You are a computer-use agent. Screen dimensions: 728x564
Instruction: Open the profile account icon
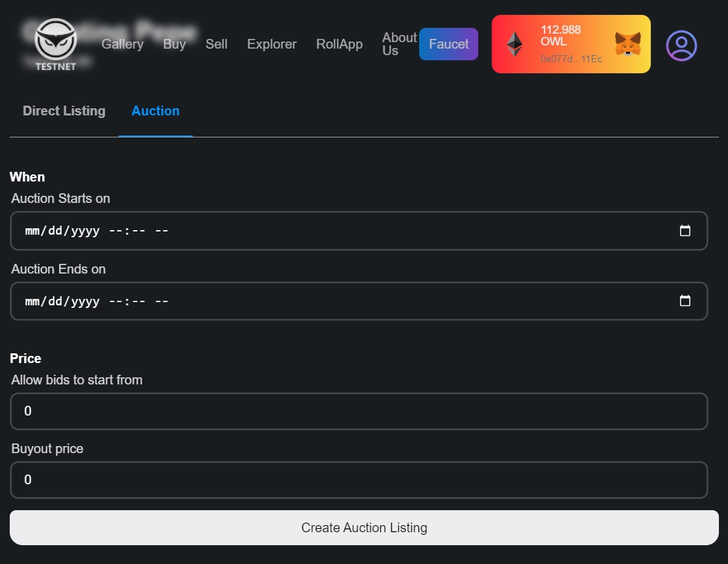pos(681,45)
